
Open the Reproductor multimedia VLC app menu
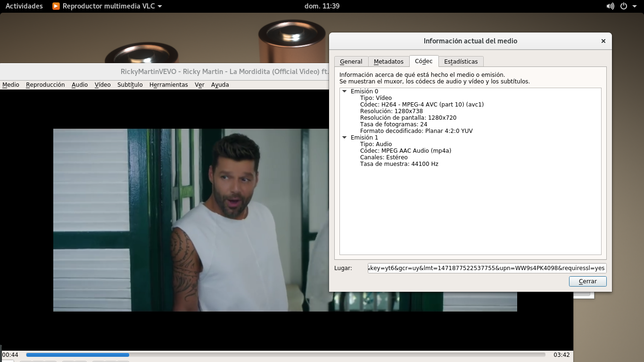click(x=107, y=6)
